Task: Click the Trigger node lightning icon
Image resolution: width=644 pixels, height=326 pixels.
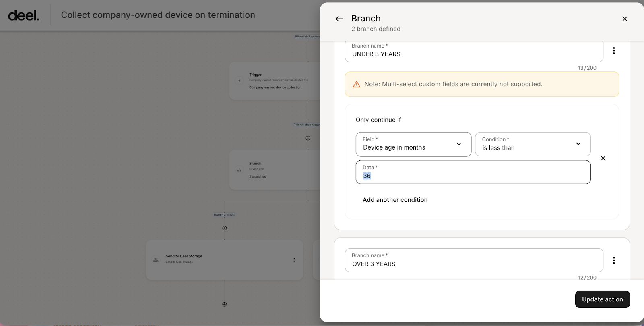Action: [x=239, y=81]
